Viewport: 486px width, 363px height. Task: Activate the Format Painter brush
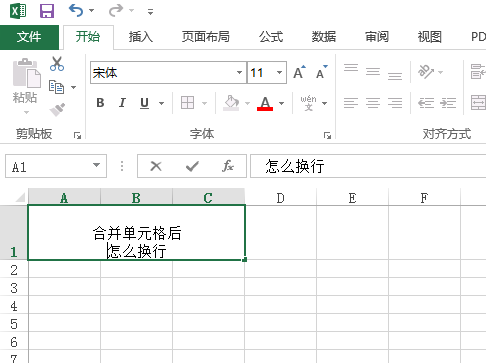tap(57, 110)
